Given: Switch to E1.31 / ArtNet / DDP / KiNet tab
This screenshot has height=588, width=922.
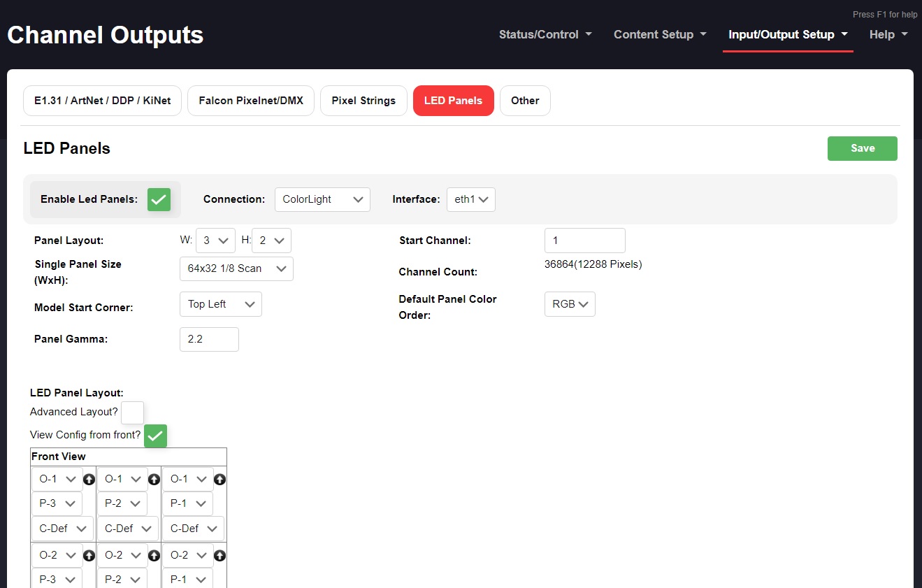Looking at the screenshot, I should (x=103, y=101).
